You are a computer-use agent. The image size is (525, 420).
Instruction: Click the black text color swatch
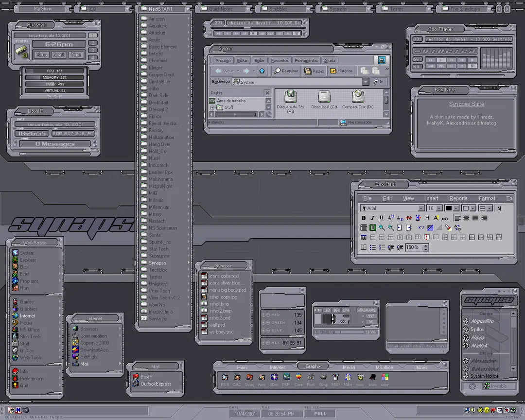tap(449, 209)
